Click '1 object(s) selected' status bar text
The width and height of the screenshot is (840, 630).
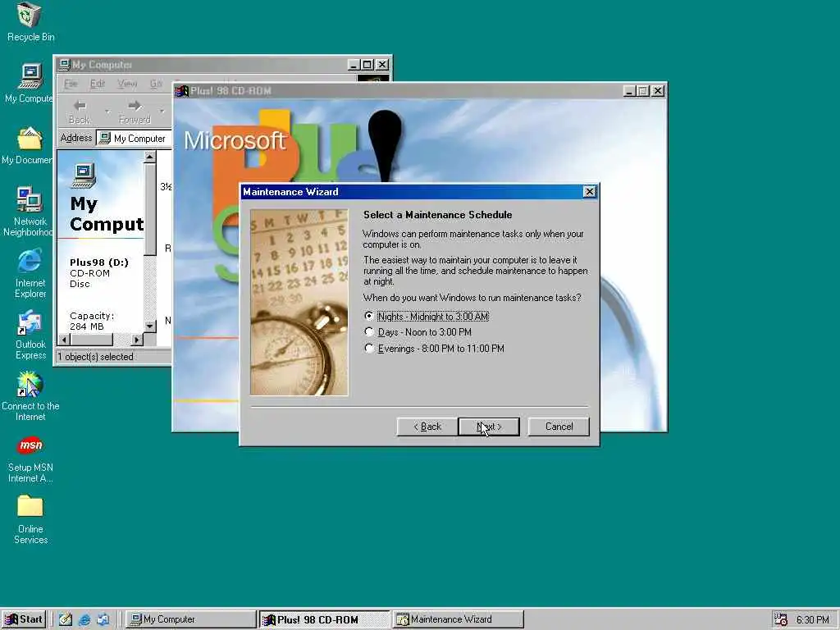pyautogui.click(x=95, y=357)
